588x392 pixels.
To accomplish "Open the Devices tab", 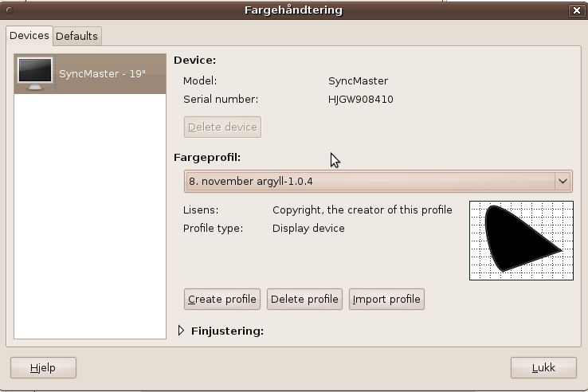I will point(29,36).
